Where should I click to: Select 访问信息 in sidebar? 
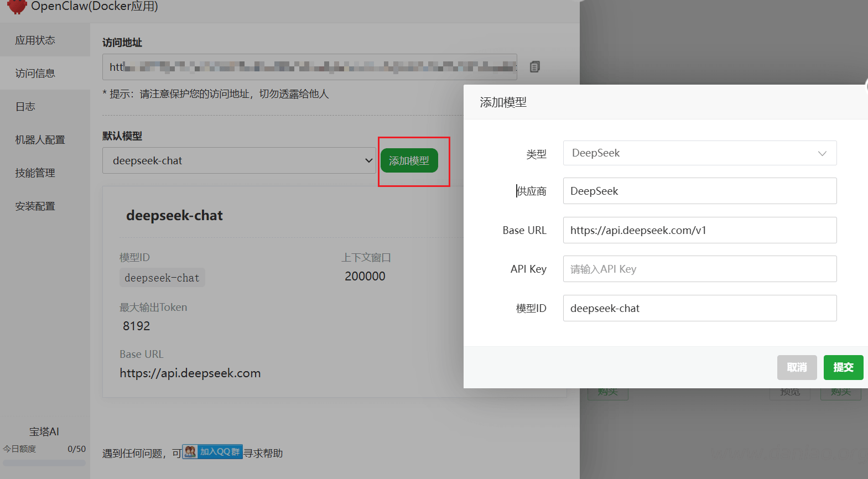35,74
